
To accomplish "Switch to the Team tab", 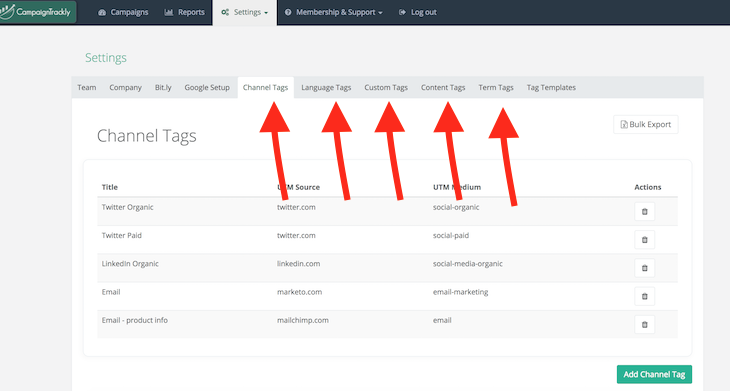I will coord(87,88).
